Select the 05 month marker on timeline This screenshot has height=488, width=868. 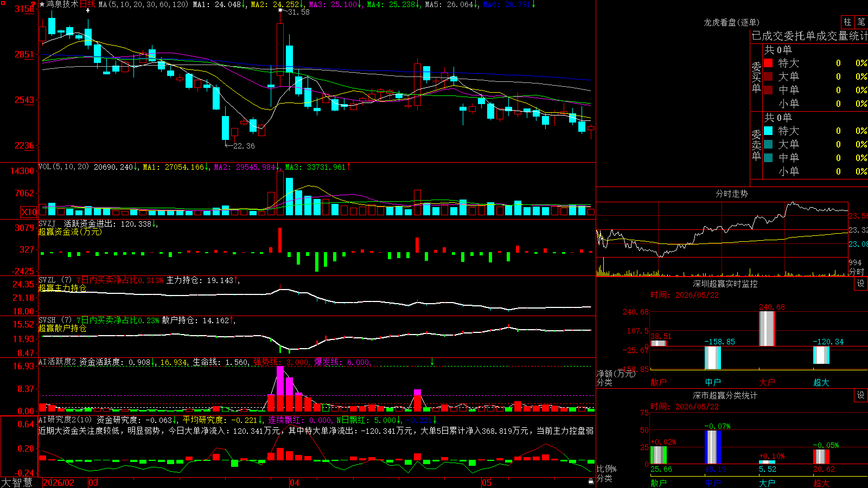pos(487,483)
